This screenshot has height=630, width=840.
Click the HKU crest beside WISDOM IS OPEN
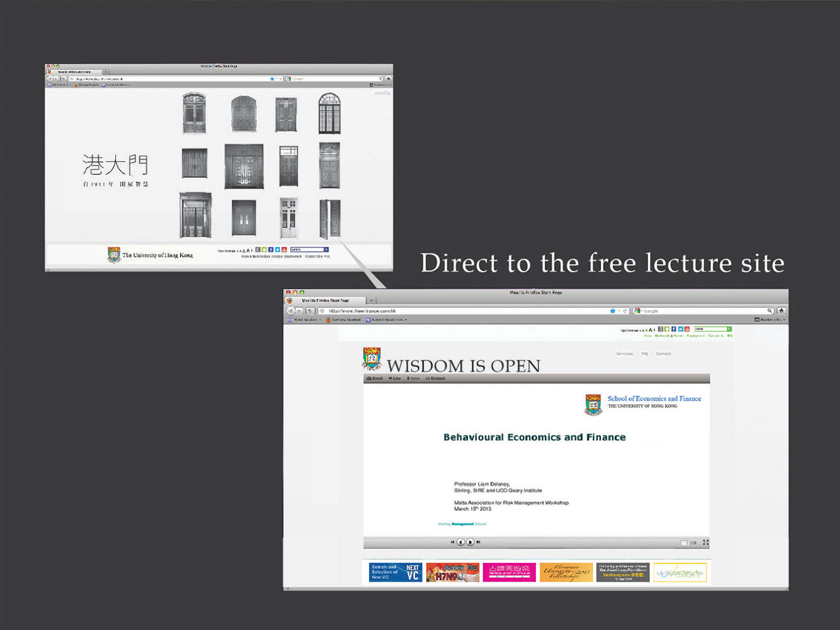372,359
